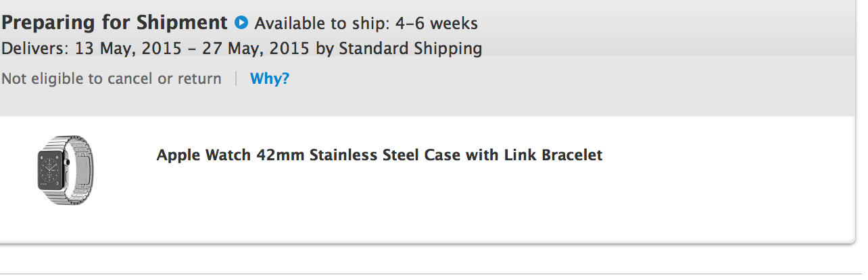The height and width of the screenshot is (280, 868).
Task: Click the link bracelet band in the image
Action: [82, 169]
